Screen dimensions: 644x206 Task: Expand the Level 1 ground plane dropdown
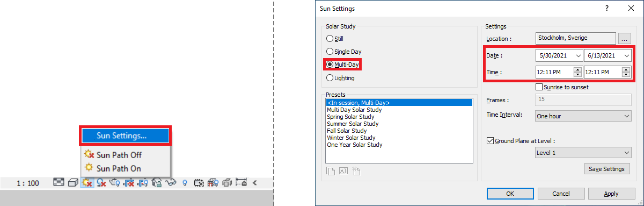point(583,153)
